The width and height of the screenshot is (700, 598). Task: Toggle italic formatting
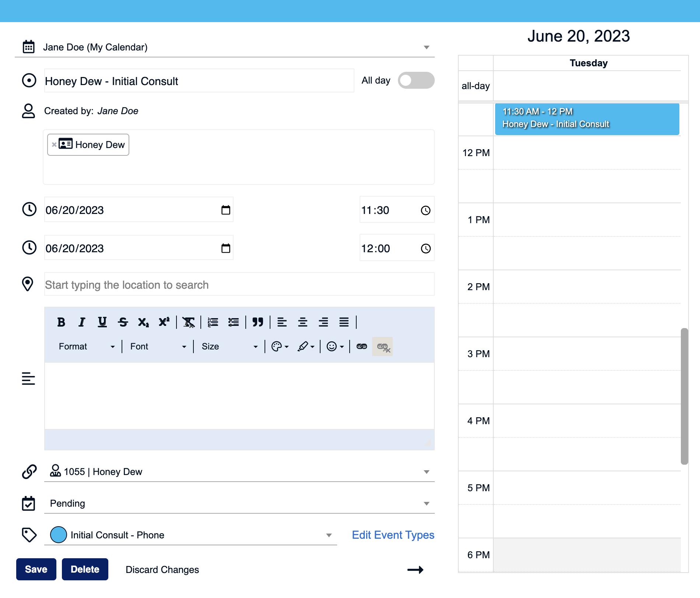coord(82,322)
